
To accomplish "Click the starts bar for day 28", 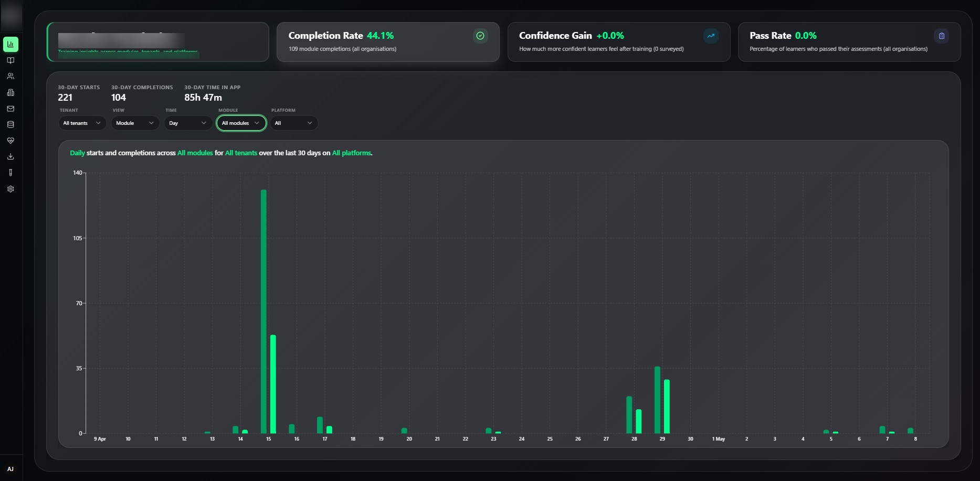I will coord(629,415).
